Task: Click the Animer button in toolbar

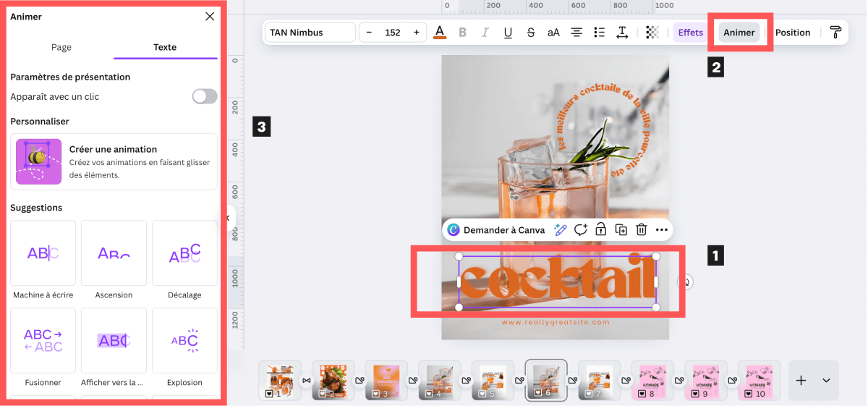Action: point(739,33)
